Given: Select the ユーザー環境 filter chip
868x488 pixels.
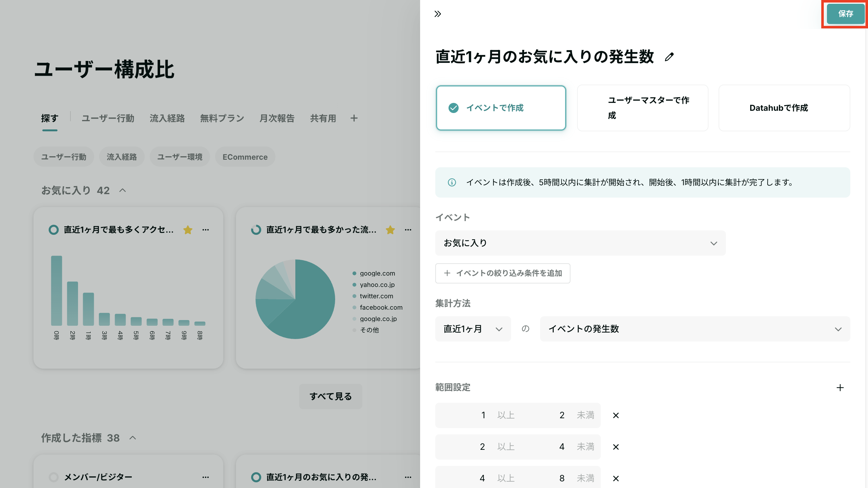Looking at the screenshot, I should (180, 157).
